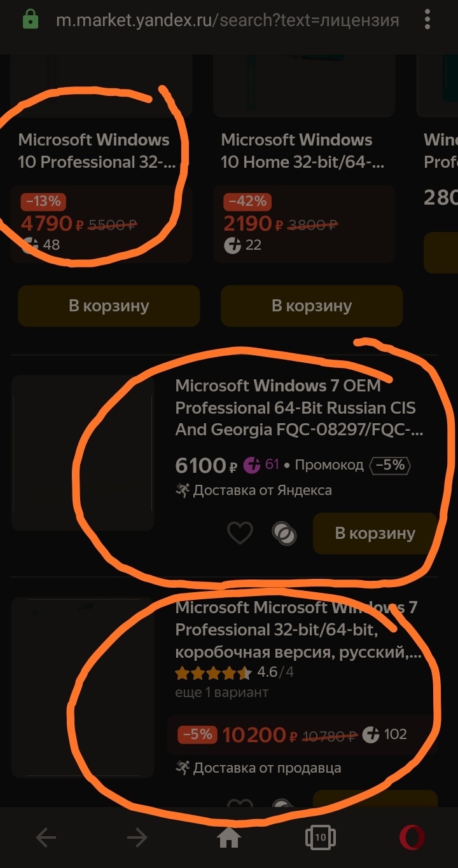Tap the green lock security icon

tap(30, 20)
